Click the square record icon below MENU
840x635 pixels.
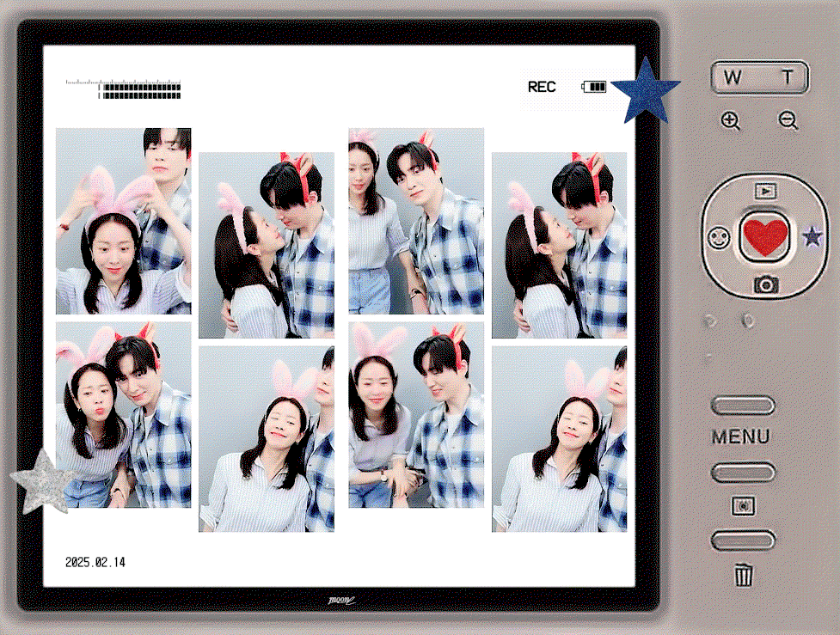(744, 505)
